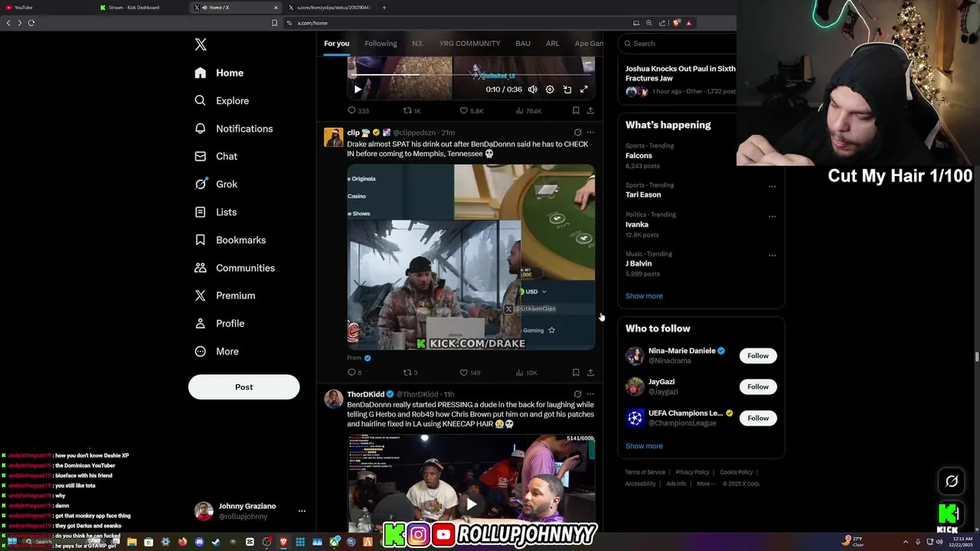This screenshot has width=980, height=551.
Task: Open the Explore page
Action: pyautogui.click(x=221, y=100)
